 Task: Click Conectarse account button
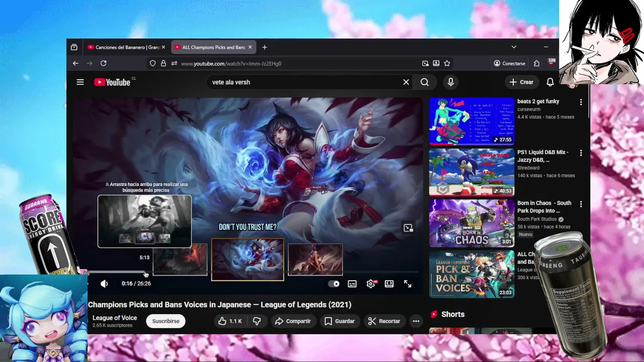(x=510, y=63)
